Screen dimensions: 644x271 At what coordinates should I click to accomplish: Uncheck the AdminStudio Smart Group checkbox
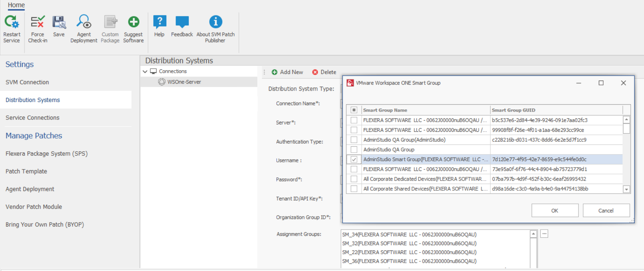pyautogui.click(x=354, y=159)
